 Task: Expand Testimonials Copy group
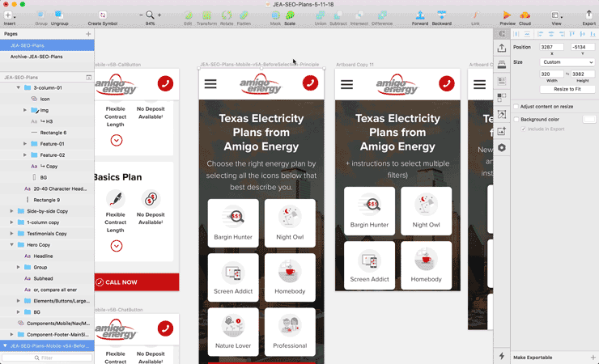pyautogui.click(x=11, y=233)
